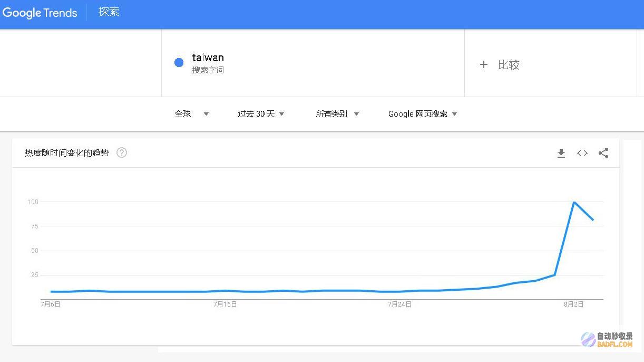This screenshot has width=644, height=362.
Task: Open the Google 网页搜索 search type dropdown
Action: tap(423, 113)
